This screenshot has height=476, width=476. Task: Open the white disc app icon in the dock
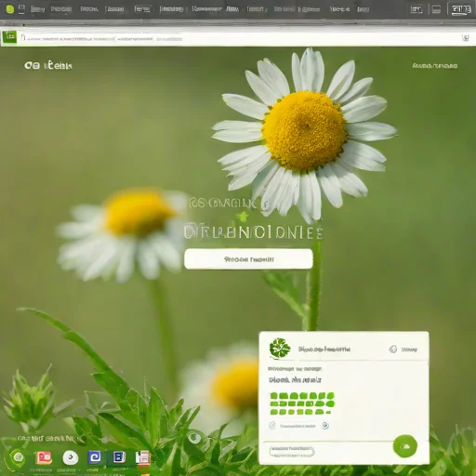pos(71,457)
